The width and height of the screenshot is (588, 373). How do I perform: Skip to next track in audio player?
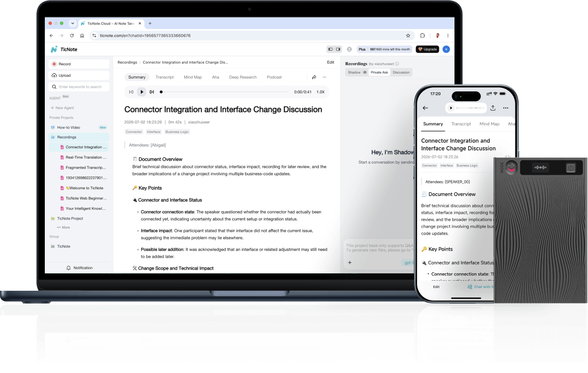coord(152,92)
